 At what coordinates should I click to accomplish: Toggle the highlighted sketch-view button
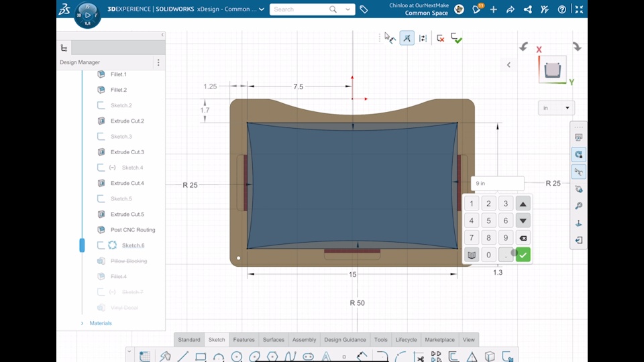point(407,38)
